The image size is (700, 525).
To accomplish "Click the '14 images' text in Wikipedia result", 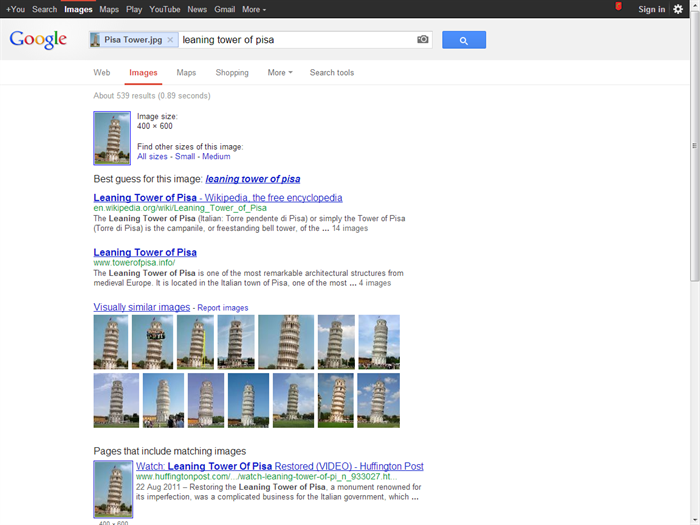I will pyautogui.click(x=350, y=228).
